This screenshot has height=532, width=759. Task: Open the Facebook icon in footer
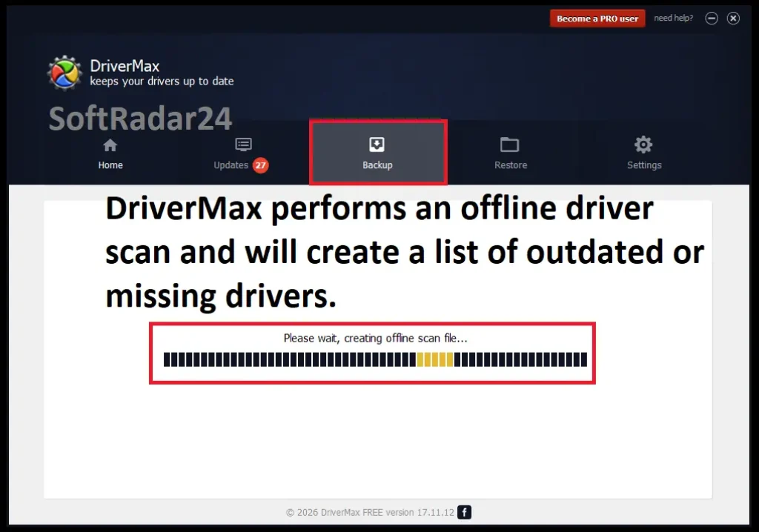(464, 512)
